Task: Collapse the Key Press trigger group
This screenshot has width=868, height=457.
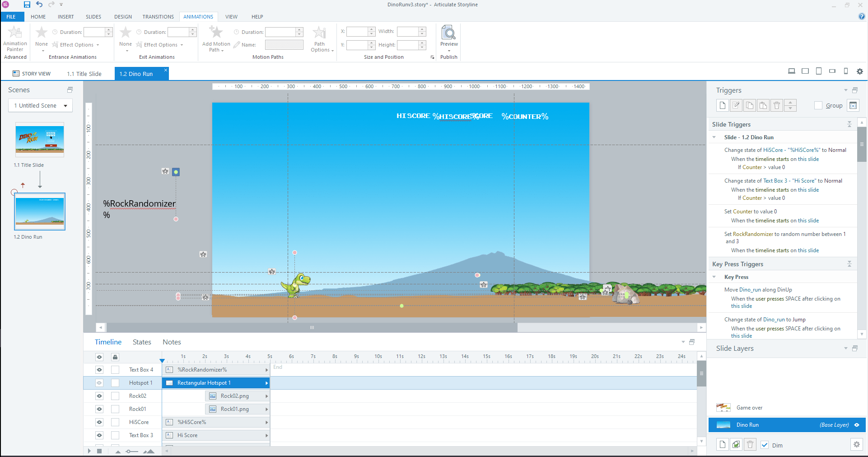Action: [x=714, y=277]
